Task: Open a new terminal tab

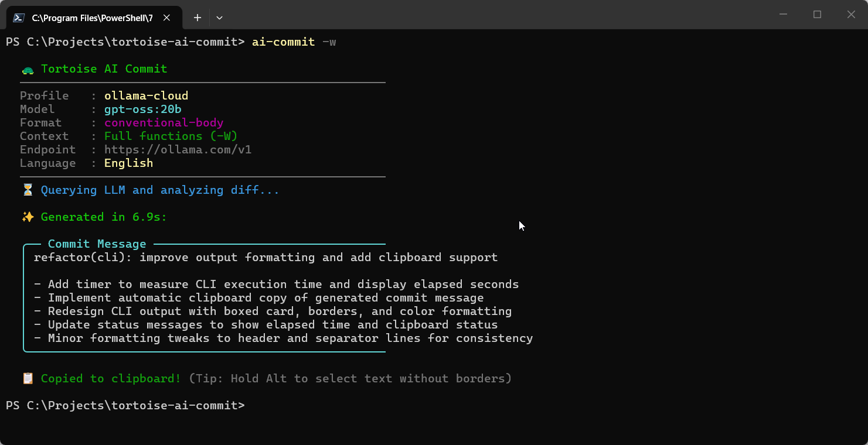Action: (x=198, y=18)
